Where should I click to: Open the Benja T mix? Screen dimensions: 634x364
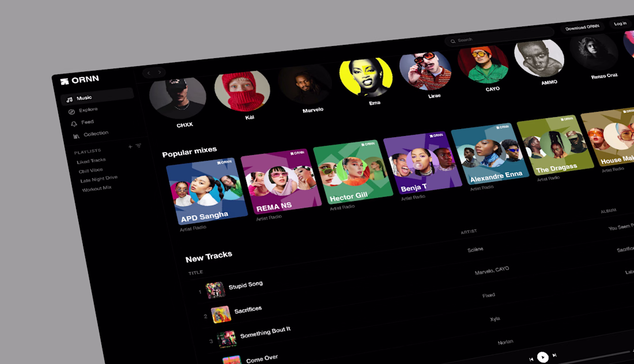click(422, 162)
